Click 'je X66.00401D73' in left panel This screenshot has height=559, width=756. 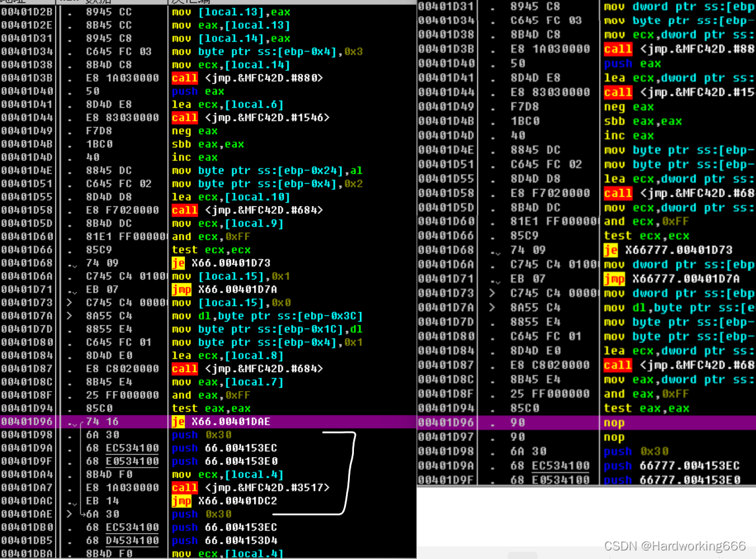pos(221,263)
